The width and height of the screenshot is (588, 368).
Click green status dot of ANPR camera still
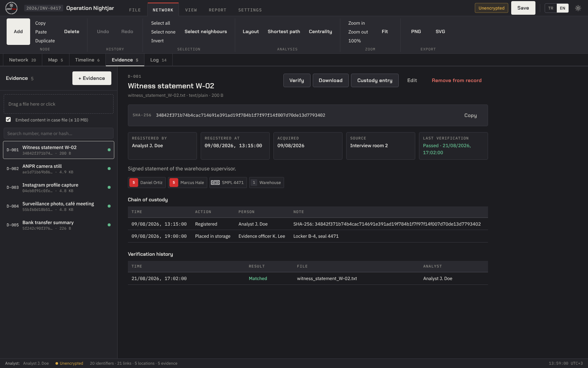click(x=109, y=169)
